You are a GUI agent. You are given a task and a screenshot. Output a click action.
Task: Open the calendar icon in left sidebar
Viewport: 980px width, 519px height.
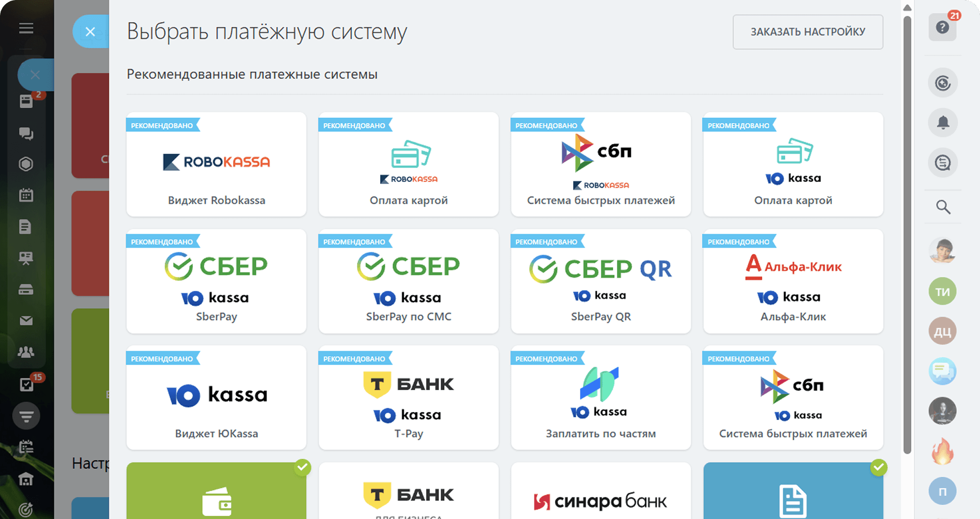tap(26, 195)
